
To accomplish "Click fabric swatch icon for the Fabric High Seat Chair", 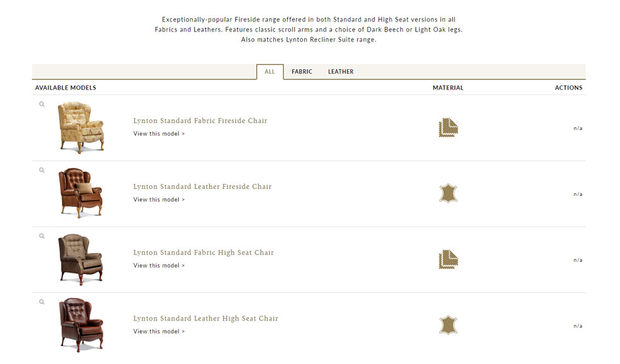I will click(448, 259).
